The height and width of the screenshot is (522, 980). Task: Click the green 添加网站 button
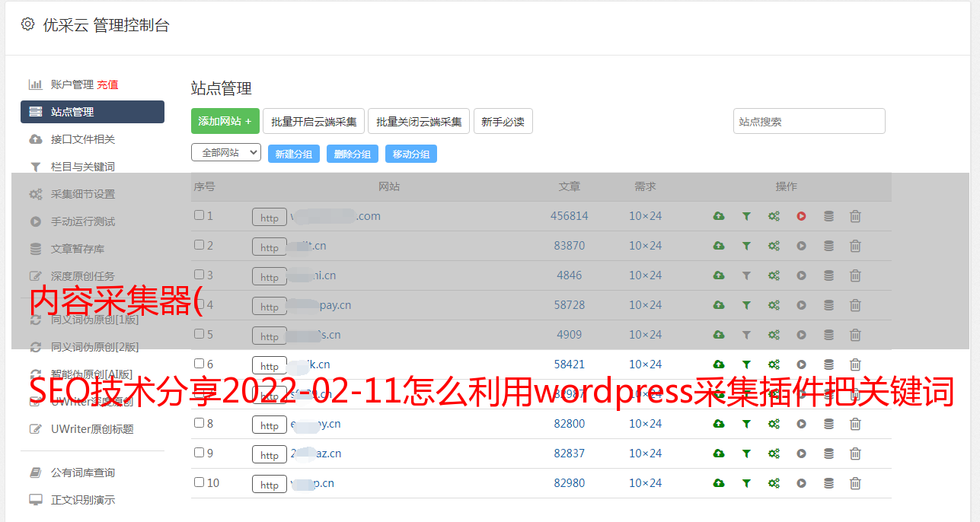(x=225, y=121)
